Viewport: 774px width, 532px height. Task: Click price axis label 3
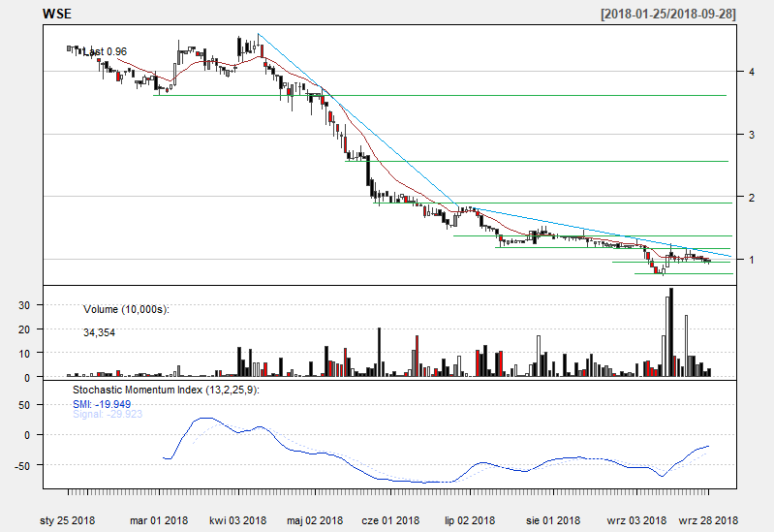click(x=752, y=135)
